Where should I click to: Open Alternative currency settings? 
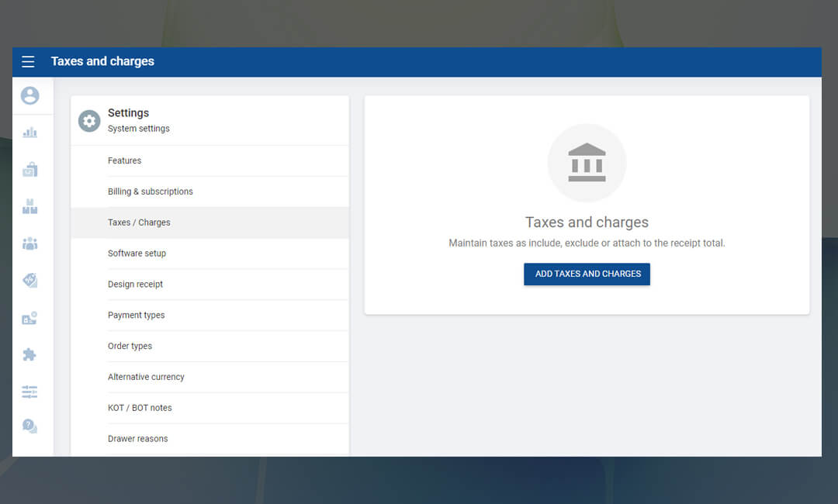(x=146, y=377)
